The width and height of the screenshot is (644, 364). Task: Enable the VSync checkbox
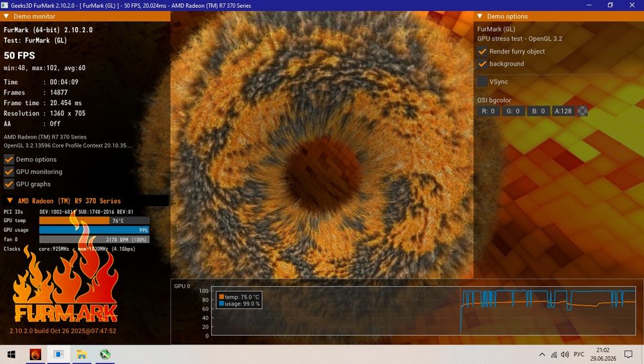tap(482, 81)
